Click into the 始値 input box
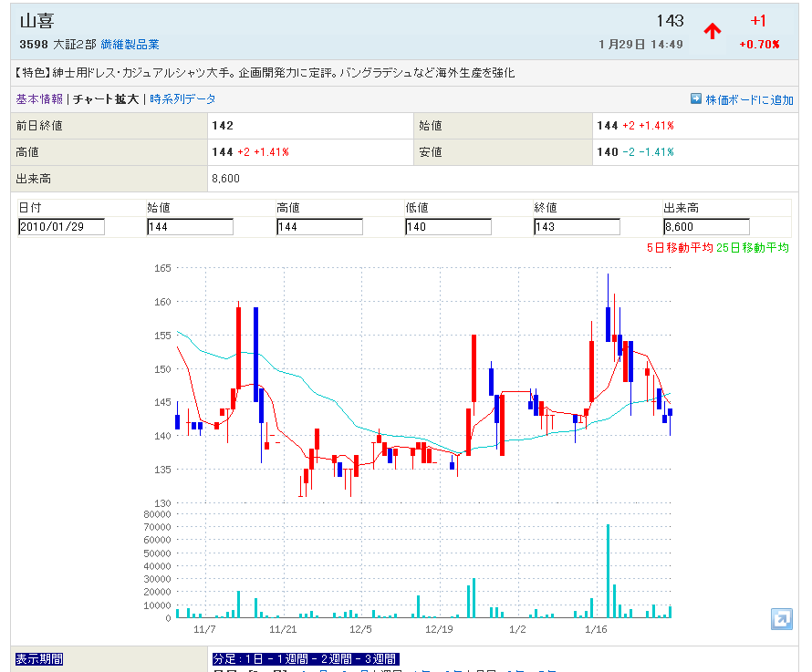The height and width of the screenshot is (672, 812). coord(190,227)
